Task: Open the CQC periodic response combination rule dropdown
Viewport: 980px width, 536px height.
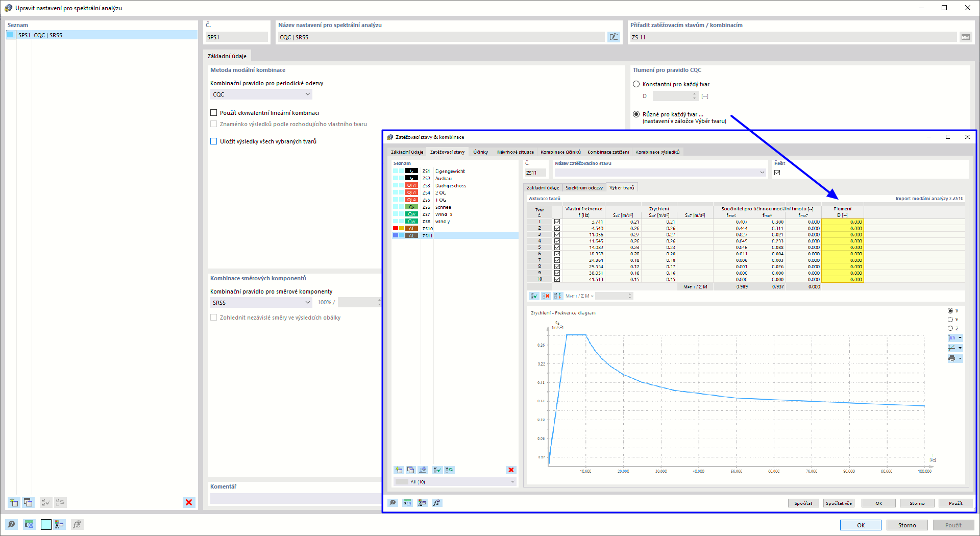Action: [261, 94]
